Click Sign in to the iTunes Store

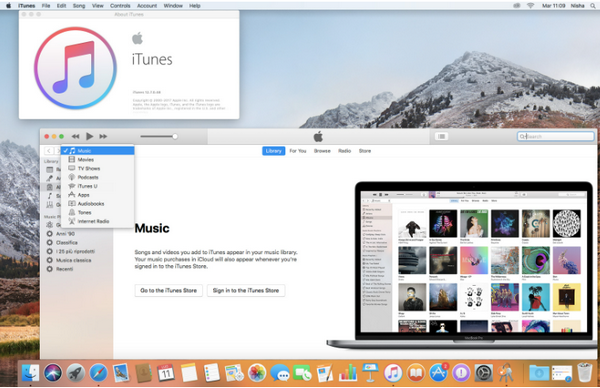pos(246,290)
